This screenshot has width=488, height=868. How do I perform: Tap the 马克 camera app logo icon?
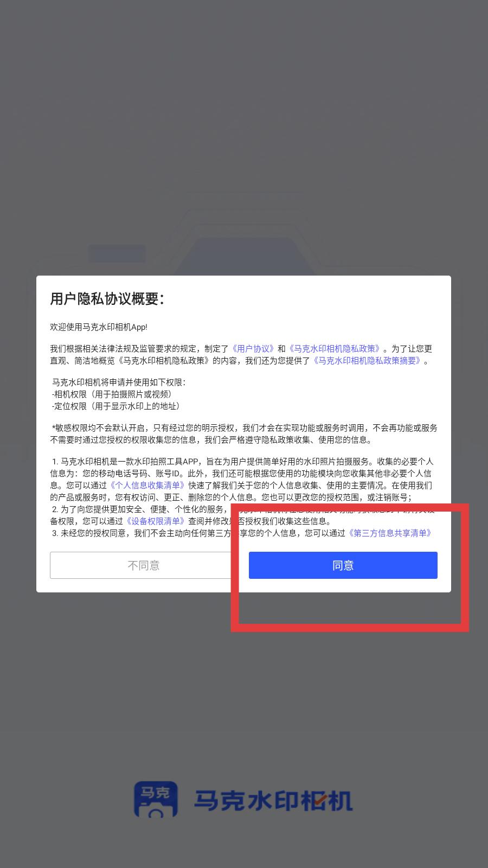click(156, 800)
